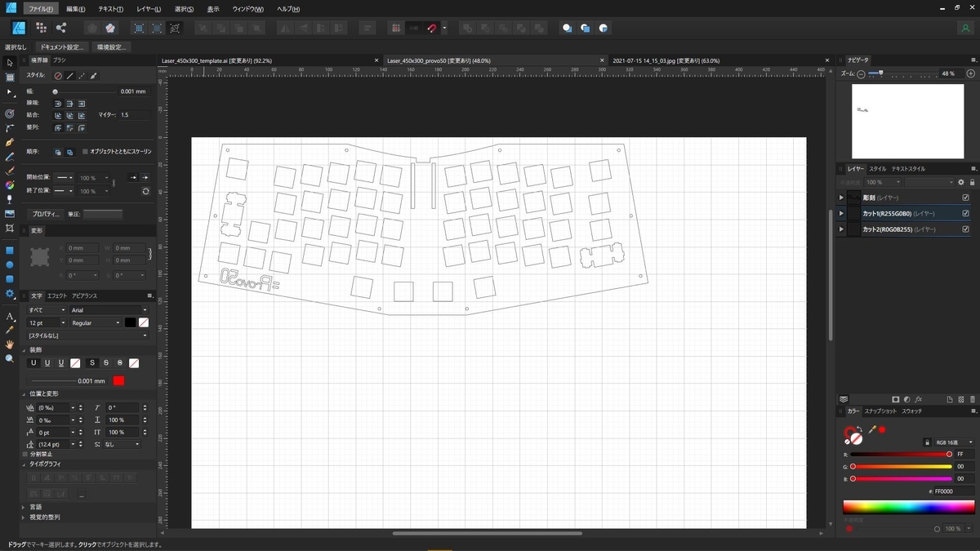The height and width of the screenshot is (551, 980).
Task: Click account icon at top right
Action: (x=965, y=28)
